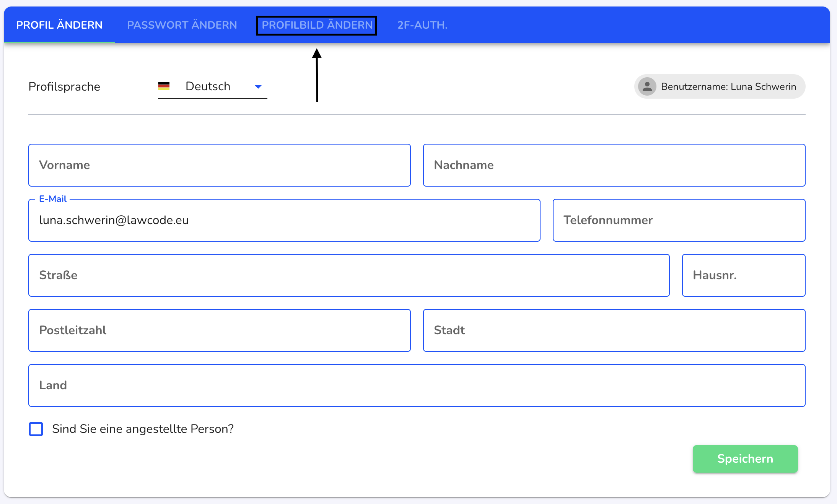Image resolution: width=837 pixels, height=504 pixels.
Task: Click the Nachname input field
Action: pyautogui.click(x=614, y=165)
